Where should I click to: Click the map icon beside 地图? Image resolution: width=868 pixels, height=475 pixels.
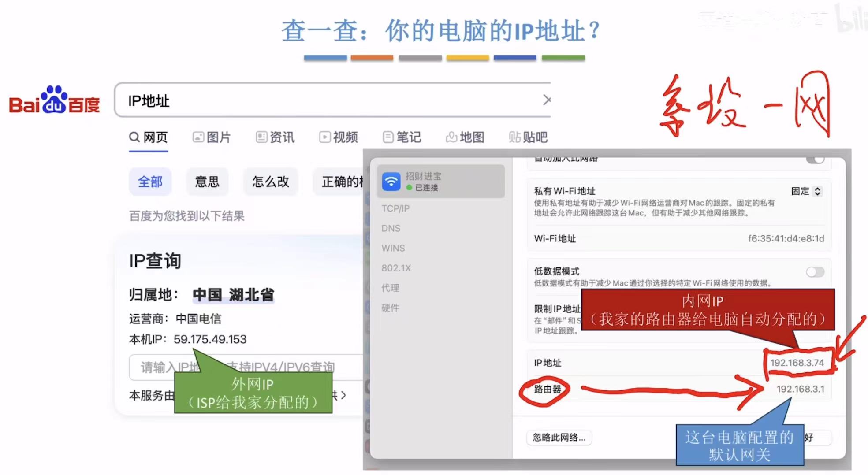[451, 137]
